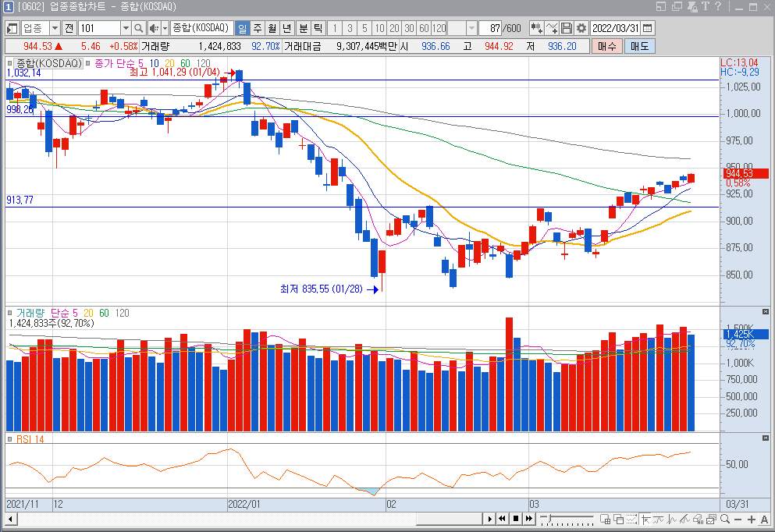
Task: Click the T text icon in title bar
Action: tap(705, 6)
